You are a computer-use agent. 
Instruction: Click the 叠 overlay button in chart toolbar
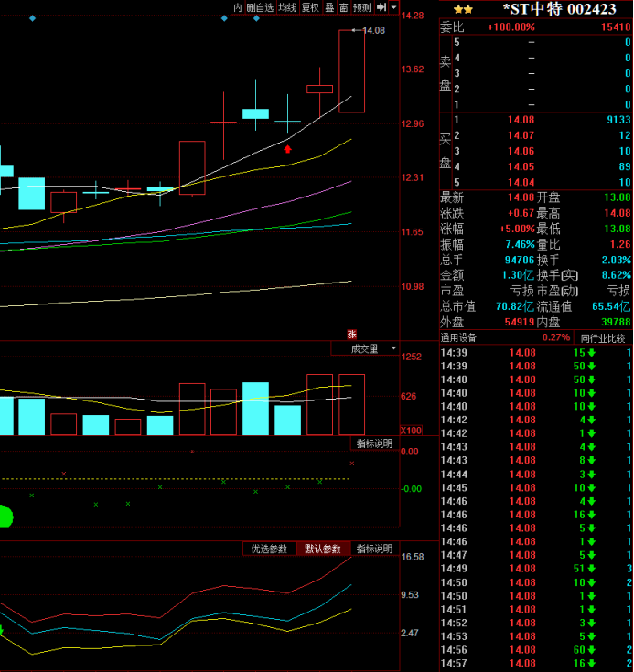point(329,7)
